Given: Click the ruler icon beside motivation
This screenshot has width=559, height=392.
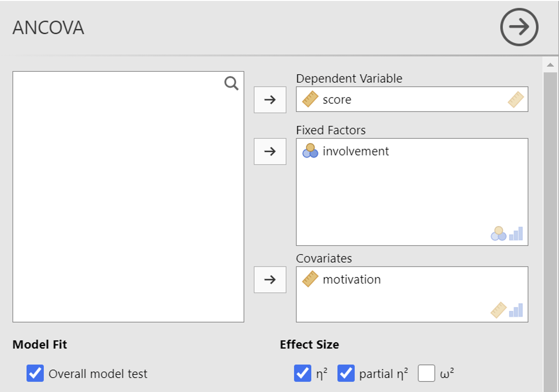Looking at the screenshot, I should 310,279.
